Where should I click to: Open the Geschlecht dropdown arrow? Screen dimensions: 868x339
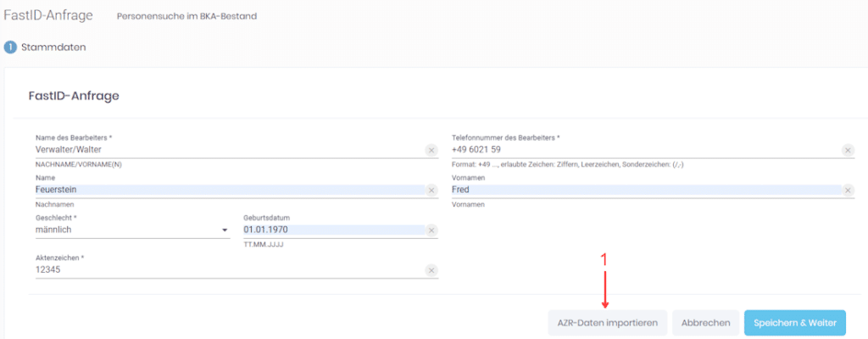coord(225,231)
